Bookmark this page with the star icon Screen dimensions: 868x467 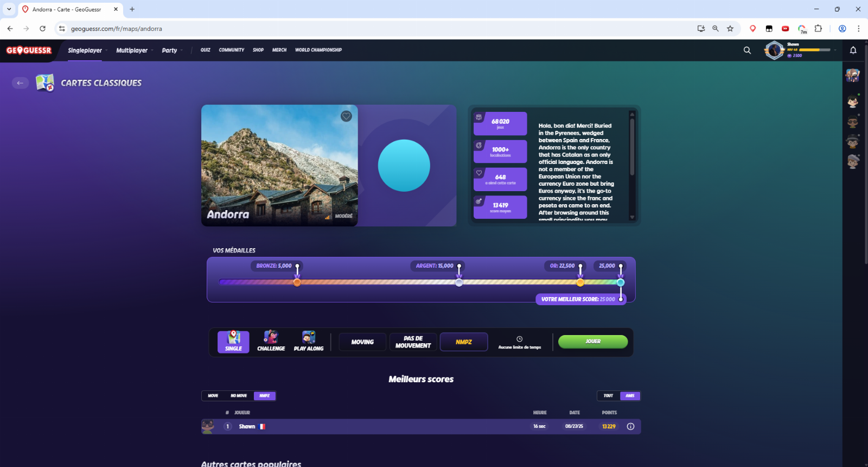730,29
